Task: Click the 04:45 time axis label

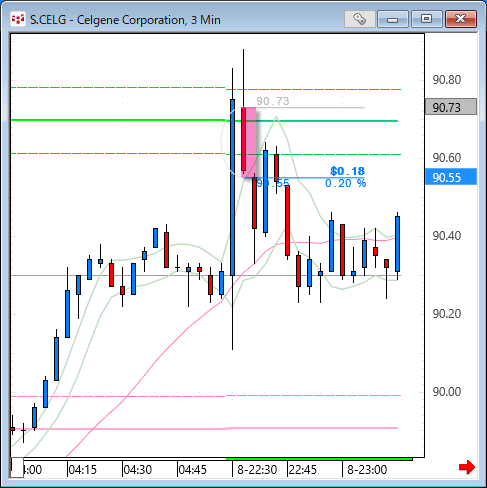Action: tap(193, 470)
